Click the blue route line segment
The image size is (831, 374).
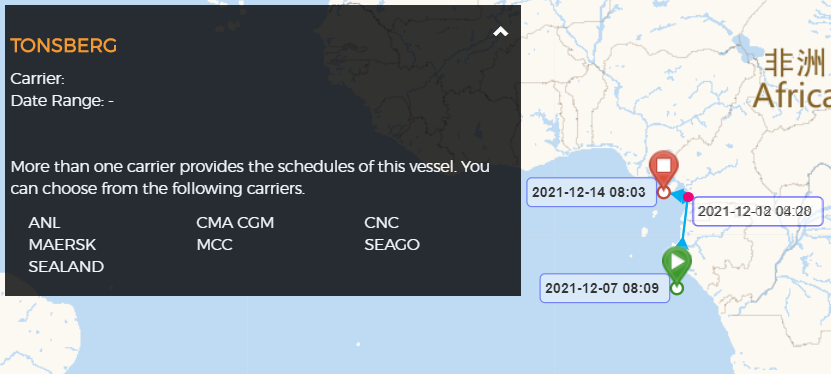tap(686, 220)
